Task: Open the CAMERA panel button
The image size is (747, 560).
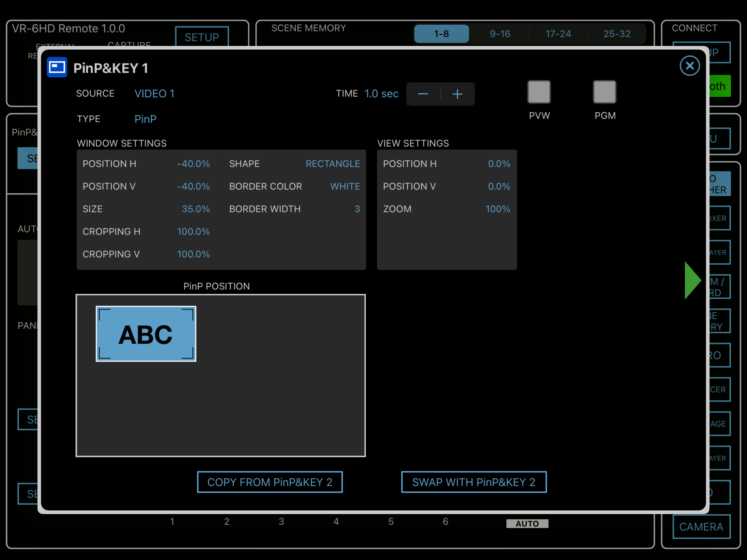Action: (701, 527)
